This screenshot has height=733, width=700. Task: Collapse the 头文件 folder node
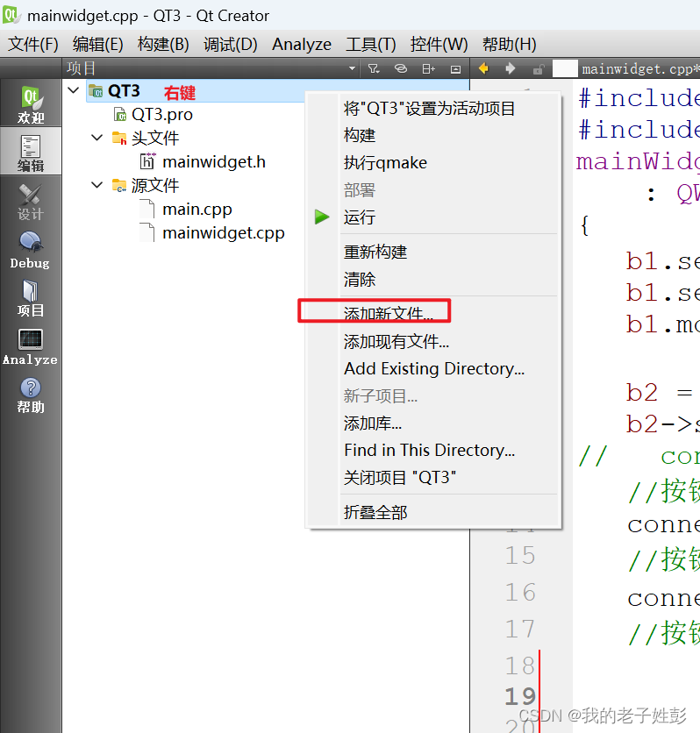(96, 138)
